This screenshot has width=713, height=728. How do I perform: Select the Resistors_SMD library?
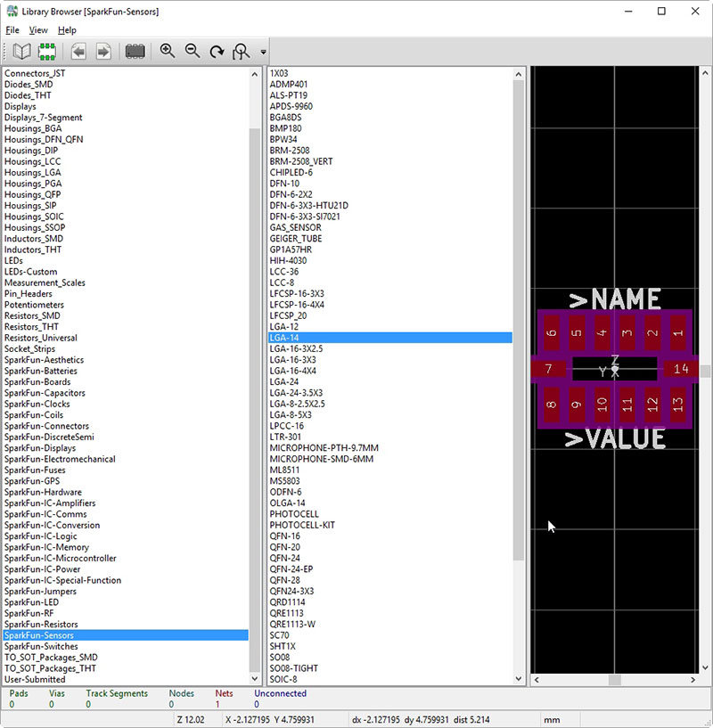(32, 315)
